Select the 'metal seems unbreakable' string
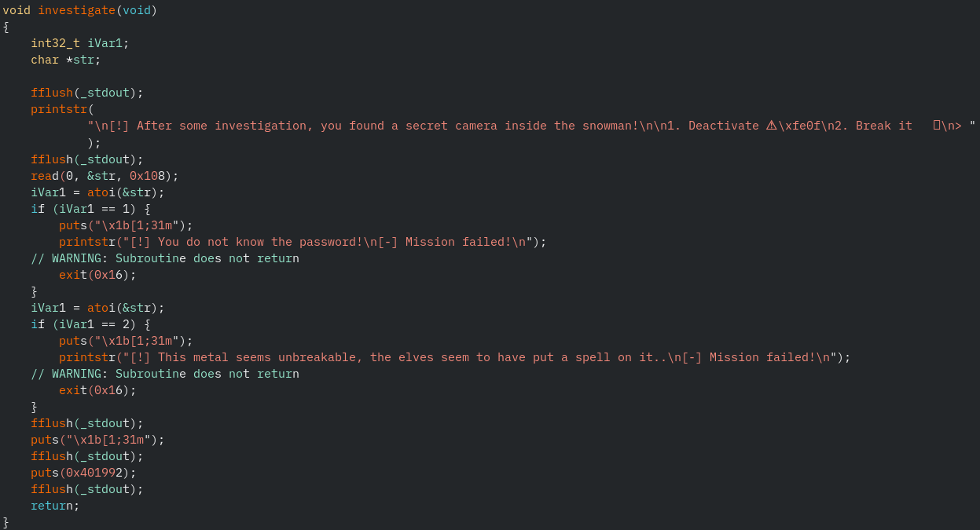The height and width of the screenshot is (530, 980). coord(503,357)
